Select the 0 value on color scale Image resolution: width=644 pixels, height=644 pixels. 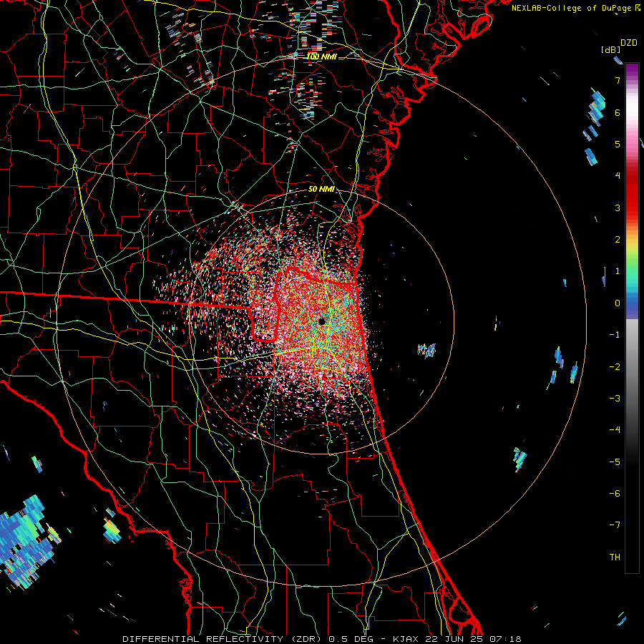618,303
